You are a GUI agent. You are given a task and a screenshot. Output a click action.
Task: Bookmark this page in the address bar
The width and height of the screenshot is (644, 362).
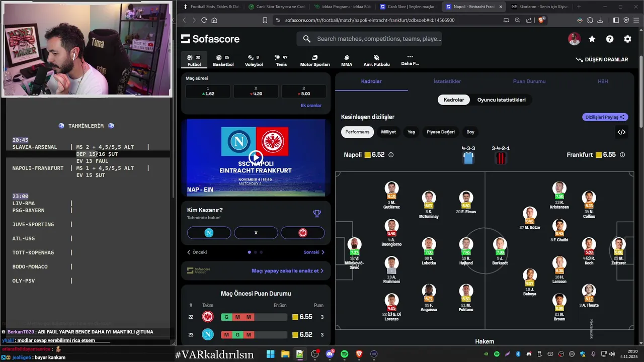[x=265, y=20]
